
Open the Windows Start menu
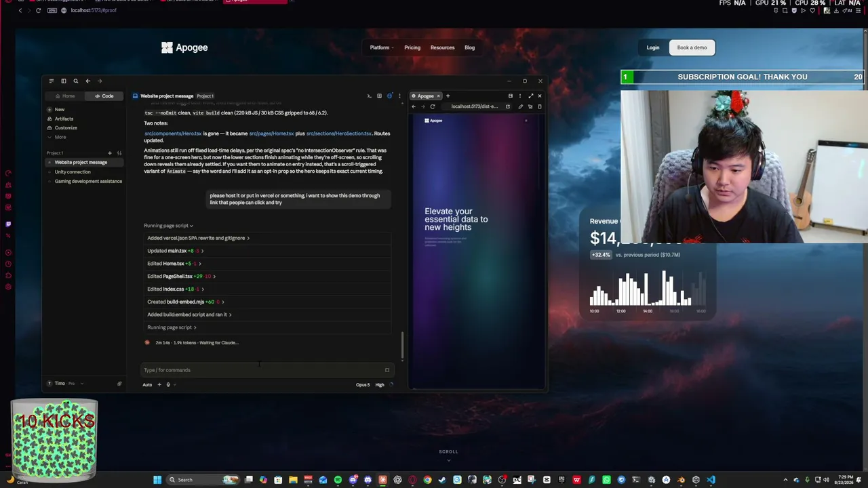157,480
